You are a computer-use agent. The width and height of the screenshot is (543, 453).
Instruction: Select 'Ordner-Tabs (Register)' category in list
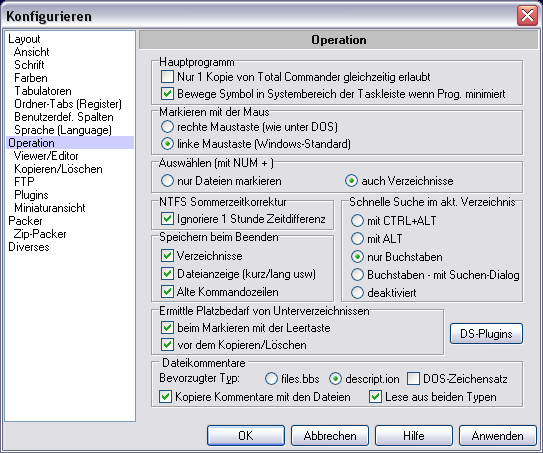(x=68, y=104)
